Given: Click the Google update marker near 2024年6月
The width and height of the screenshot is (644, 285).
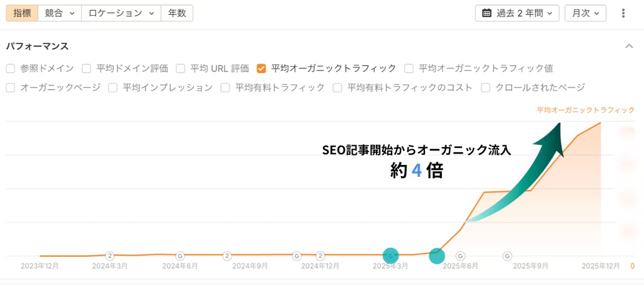Looking at the screenshot, I should 180,255.
